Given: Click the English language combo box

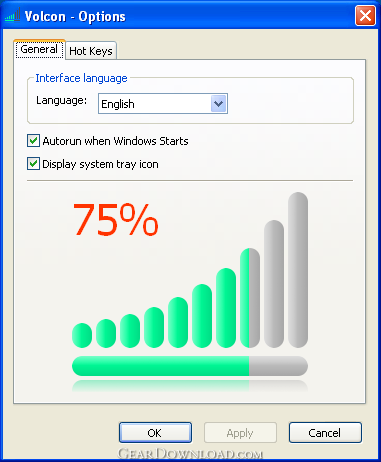Looking at the screenshot, I should [x=163, y=104].
